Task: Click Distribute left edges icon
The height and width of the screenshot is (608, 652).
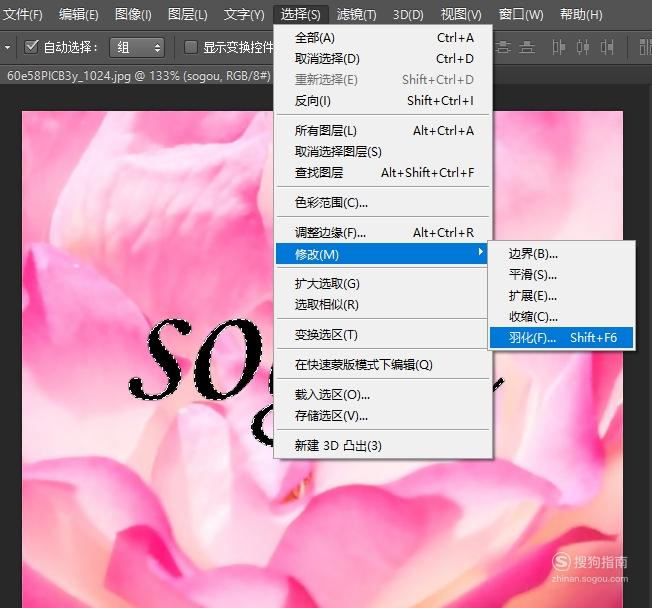Action: tap(558, 47)
